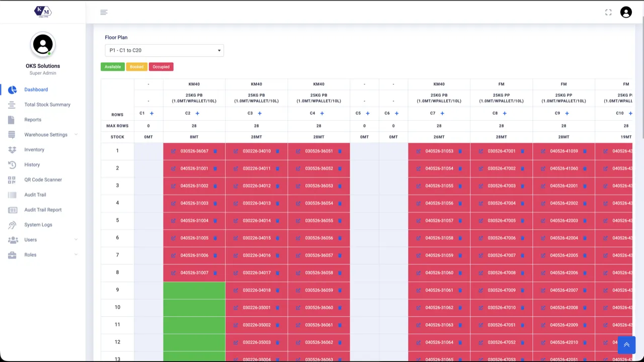Open Total Stock Summary page

pos(47,105)
